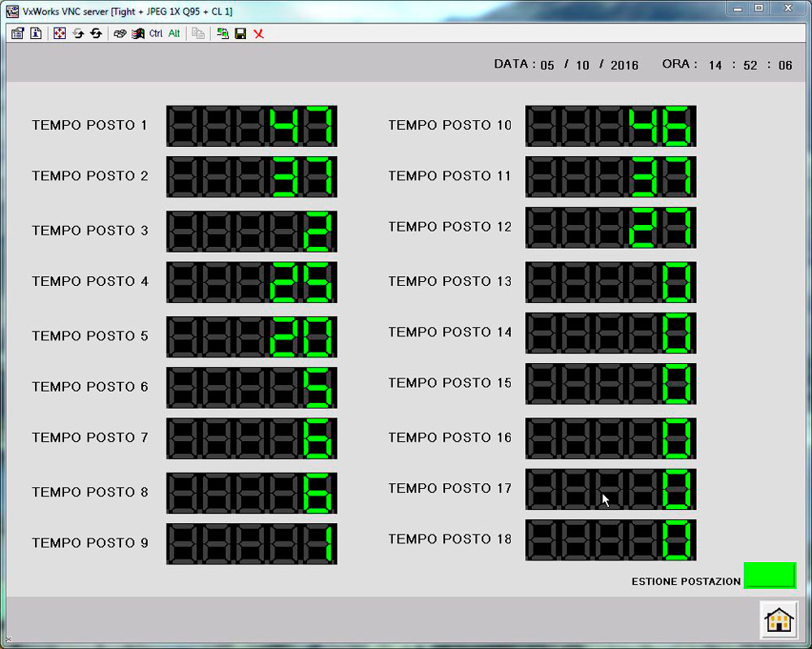Screen dimensions: 812x649
Task: Click the ORA hour value 14
Action: 715,65
